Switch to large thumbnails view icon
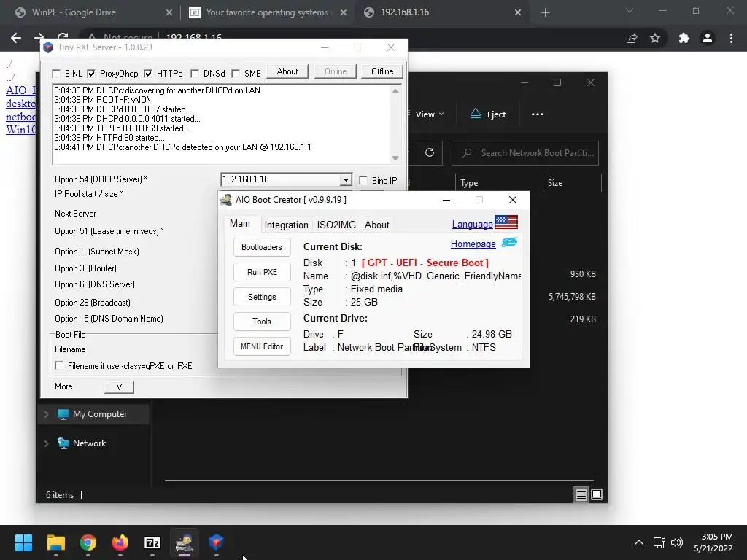 coord(597,495)
